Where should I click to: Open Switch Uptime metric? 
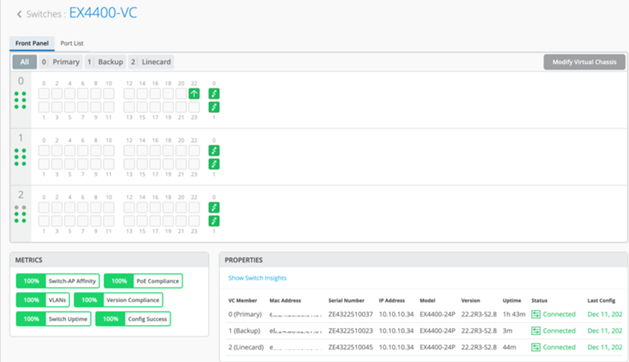tap(53, 319)
